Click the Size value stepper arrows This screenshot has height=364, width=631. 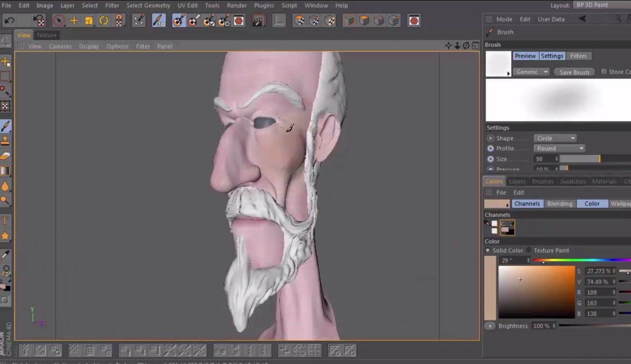click(x=556, y=159)
